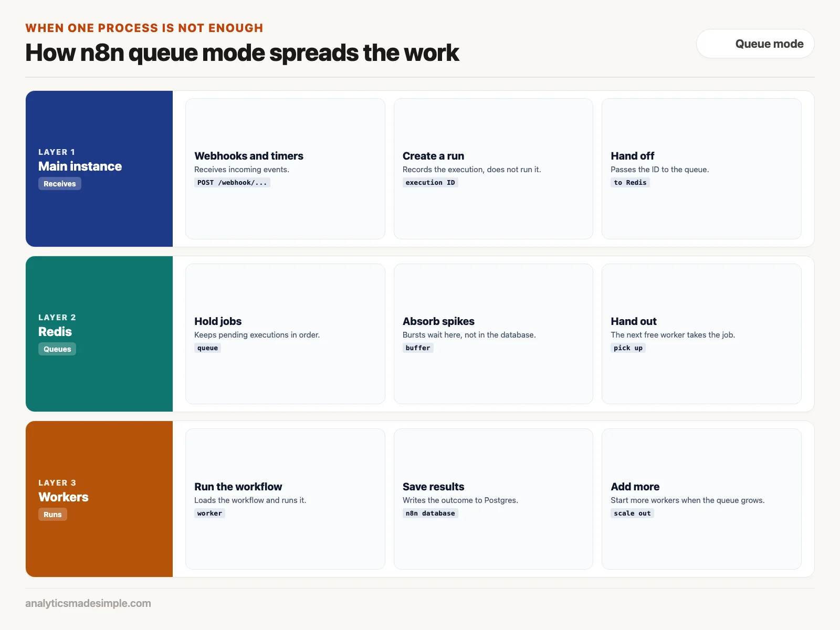Click the worker code chip
This screenshot has height=630, width=840.
click(x=209, y=513)
